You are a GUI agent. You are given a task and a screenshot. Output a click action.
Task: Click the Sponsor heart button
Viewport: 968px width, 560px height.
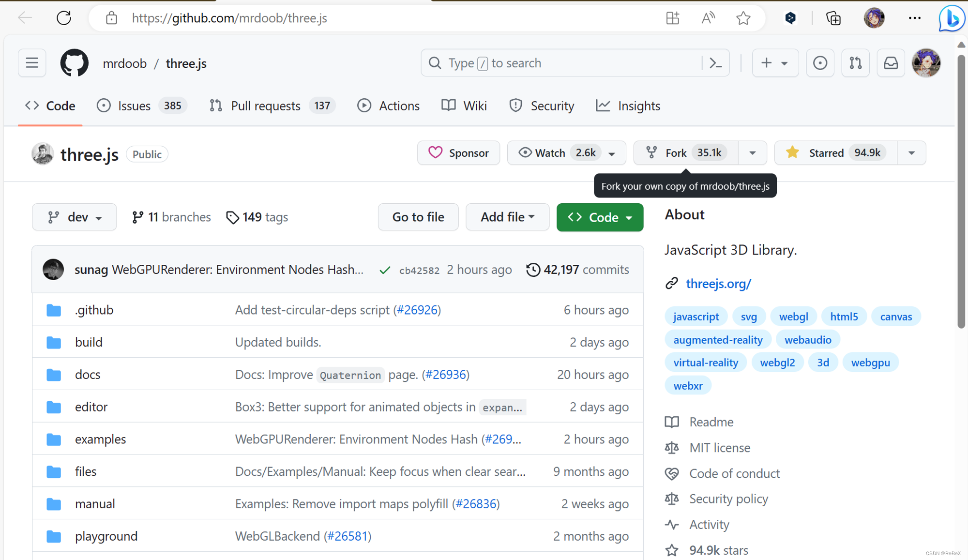(x=458, y=153)
